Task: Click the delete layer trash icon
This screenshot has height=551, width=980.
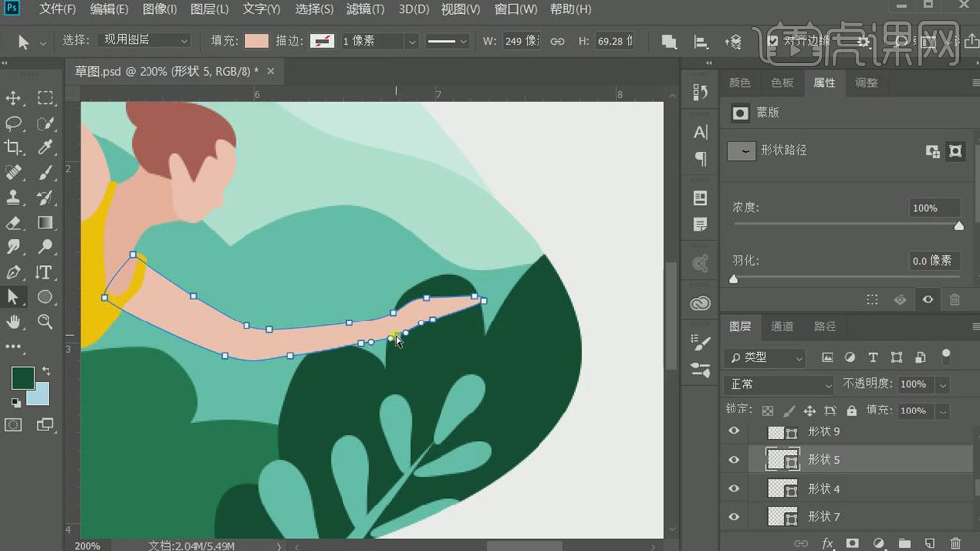Action: (954, 543)
